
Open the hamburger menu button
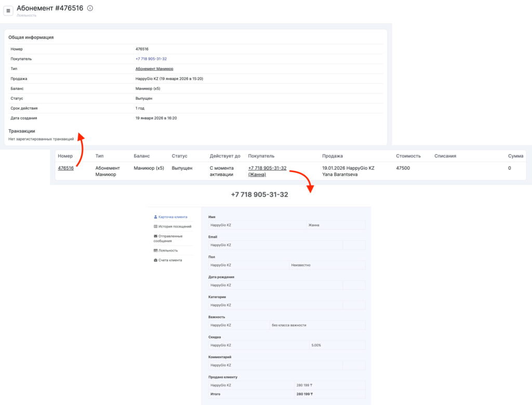tap(8, 11)
